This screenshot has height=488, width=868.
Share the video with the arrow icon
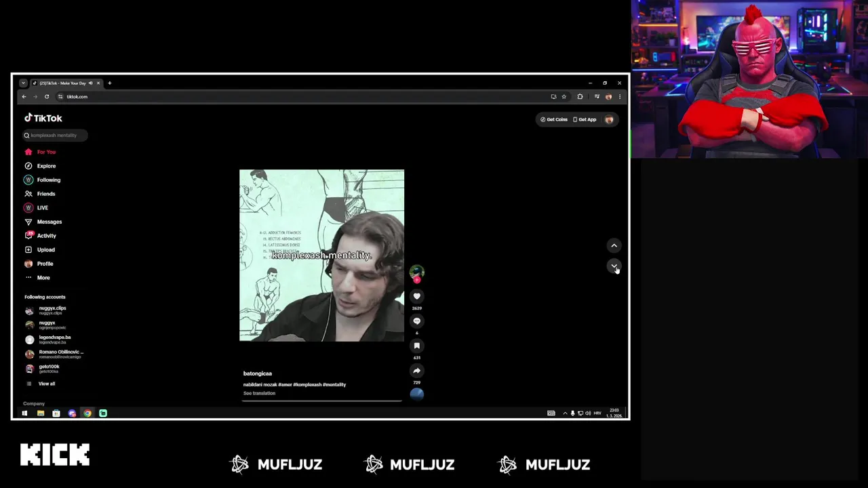(x=417, y=371)
